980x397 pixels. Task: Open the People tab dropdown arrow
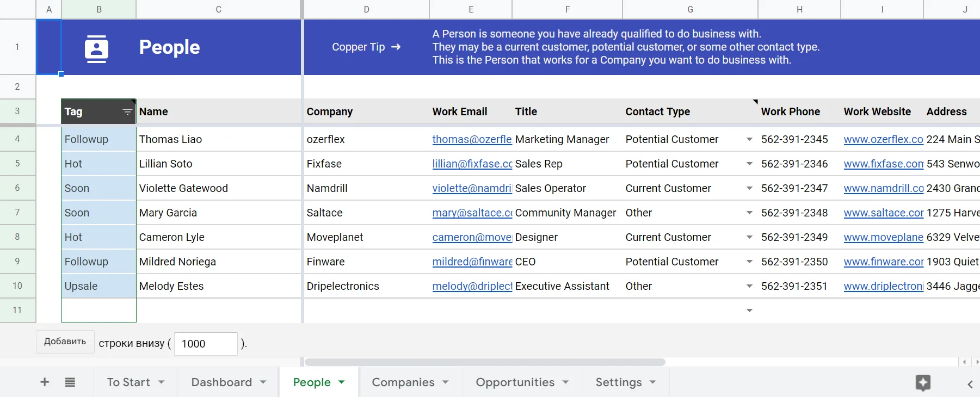[x=342, y=382]
